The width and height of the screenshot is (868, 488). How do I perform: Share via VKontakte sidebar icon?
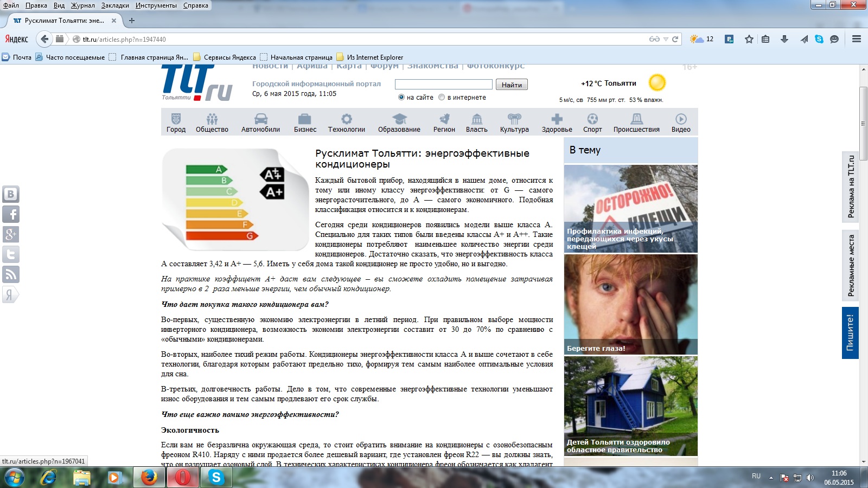pos(11,194)
